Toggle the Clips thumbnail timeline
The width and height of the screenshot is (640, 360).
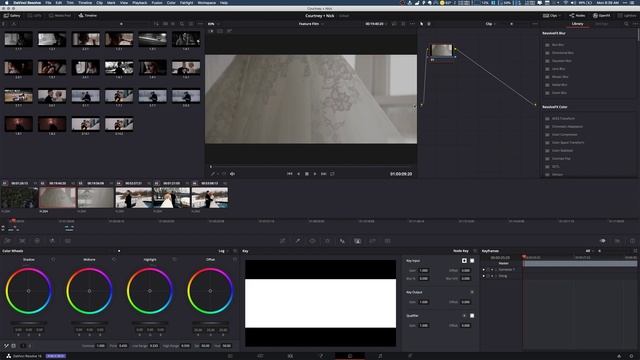550,16
